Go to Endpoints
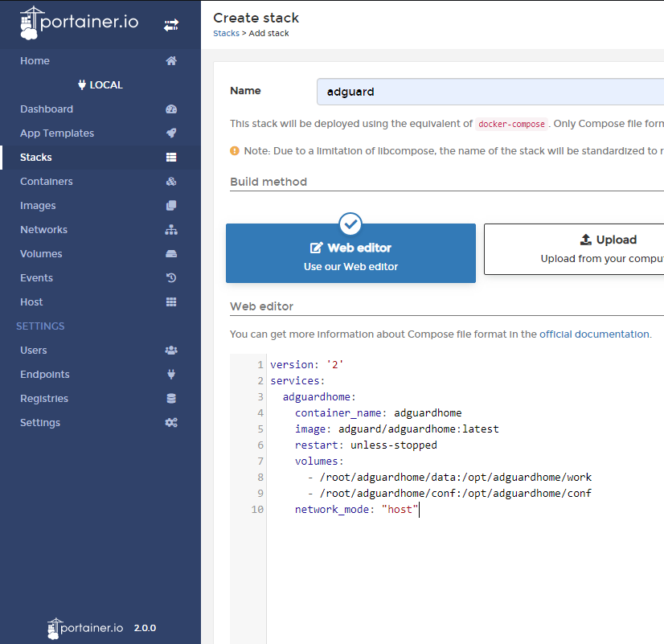The height and width of the screenshot is (644, 664). (45, 375)
